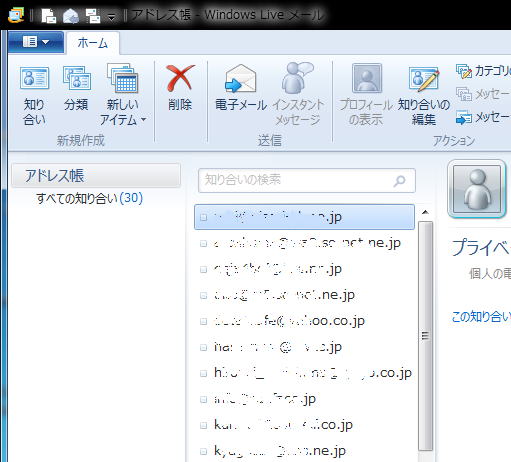
Task: Select すべての知り合い (30) in the address book
Action: pyautogui.click(x=89, y=198)
